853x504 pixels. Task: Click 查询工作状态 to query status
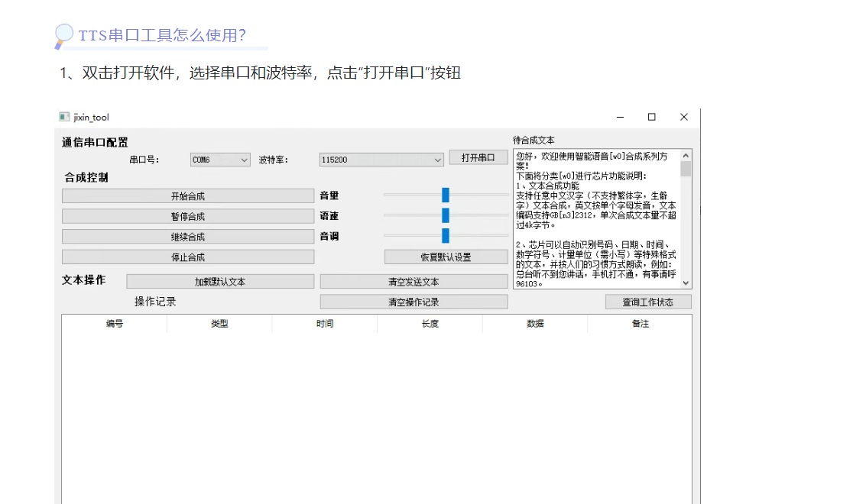pyautogui.click(x=650, y=302)
